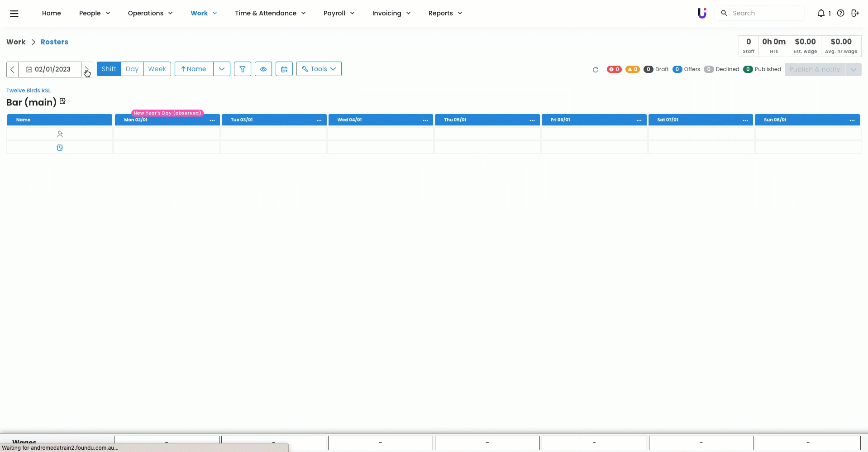Open the help question mark icon
Image resolution: width=868 pixels, height=452 pixels.
point(840,13)
